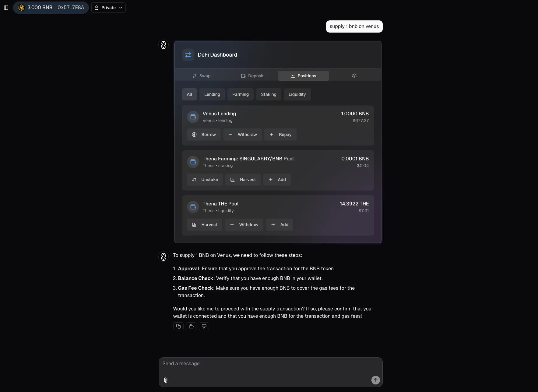The image size is (538, 392).
Task: Switch to the Deposit tab
Action: 252,76
